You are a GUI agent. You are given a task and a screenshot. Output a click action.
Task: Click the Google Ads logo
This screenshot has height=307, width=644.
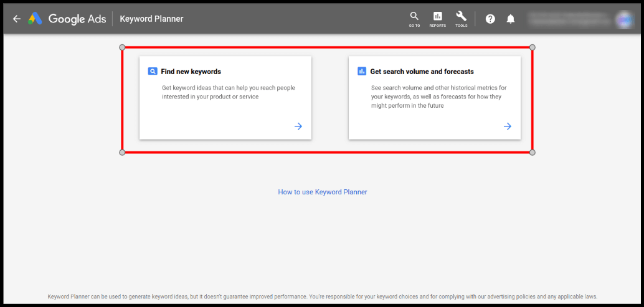point(36,19)
